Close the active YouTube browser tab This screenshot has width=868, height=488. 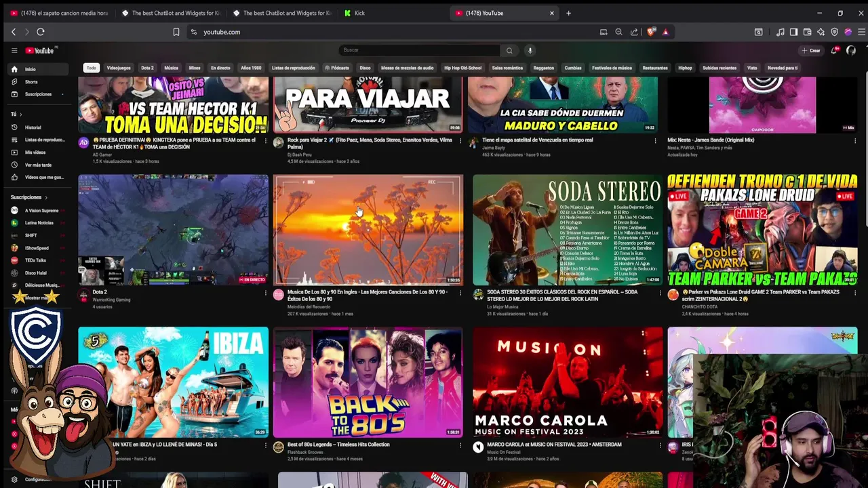pos(552,13)
